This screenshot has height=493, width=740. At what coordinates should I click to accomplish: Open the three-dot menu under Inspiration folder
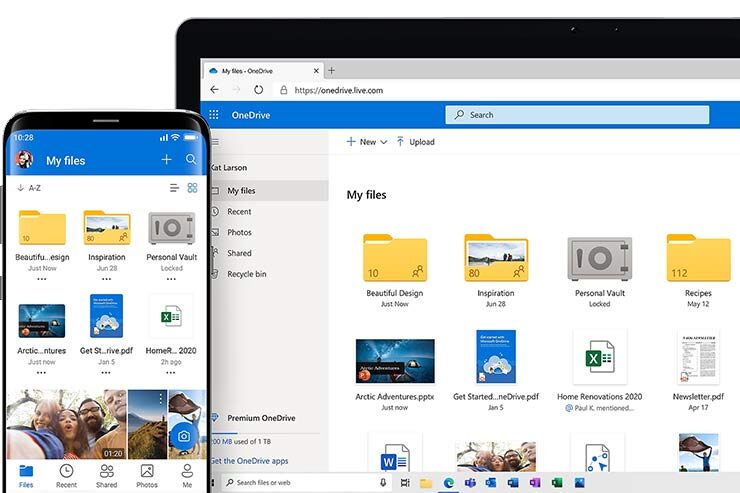pyautogui.click(x=106, y=280)
